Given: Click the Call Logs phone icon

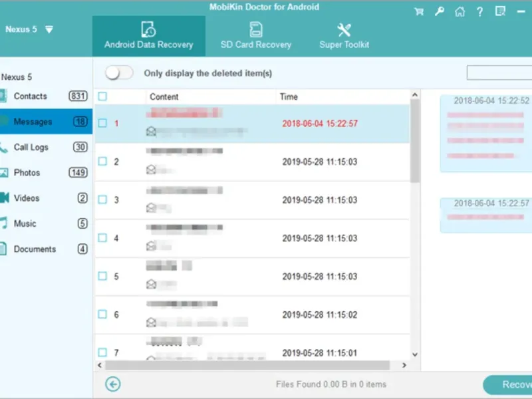Looking at the screenshot, I should click(3, 147).
